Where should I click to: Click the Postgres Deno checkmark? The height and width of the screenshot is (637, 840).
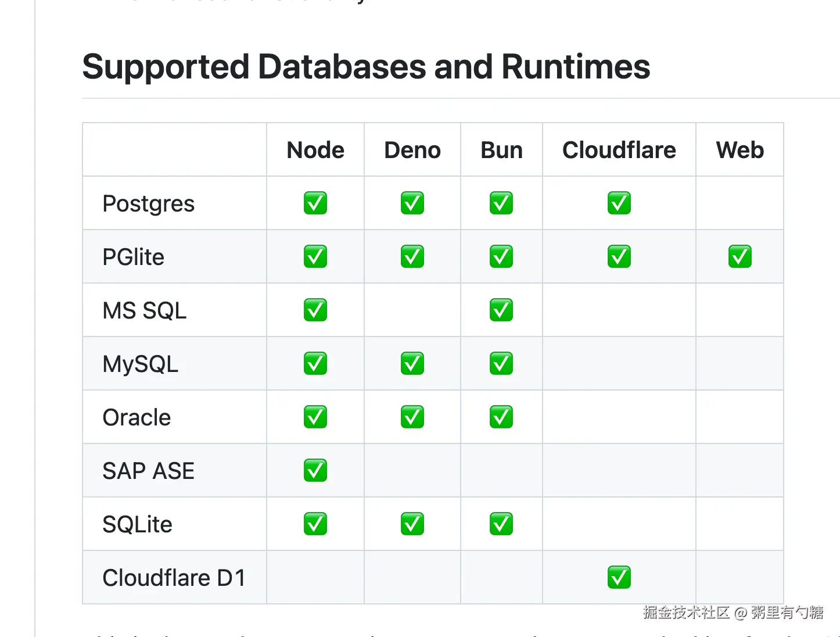pos(412,203)
